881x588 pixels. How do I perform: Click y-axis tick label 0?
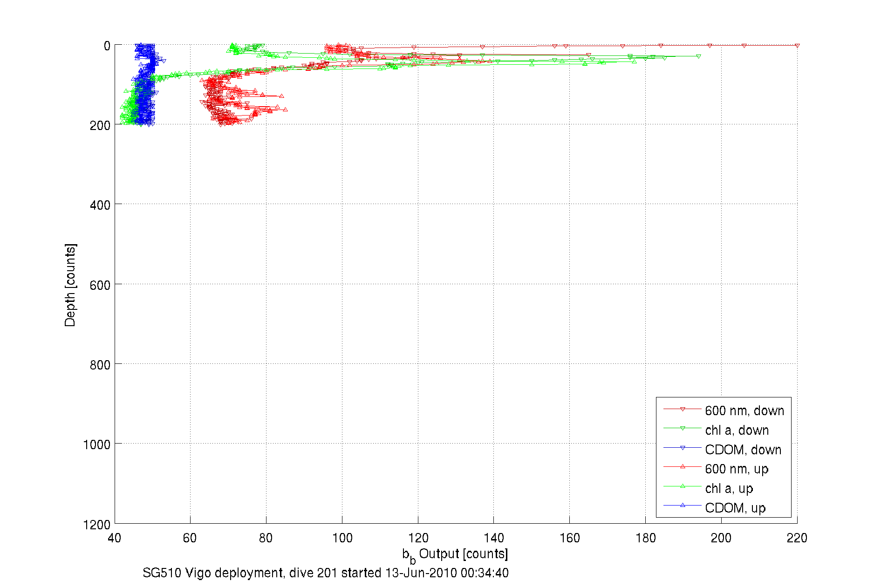[107, 46]
